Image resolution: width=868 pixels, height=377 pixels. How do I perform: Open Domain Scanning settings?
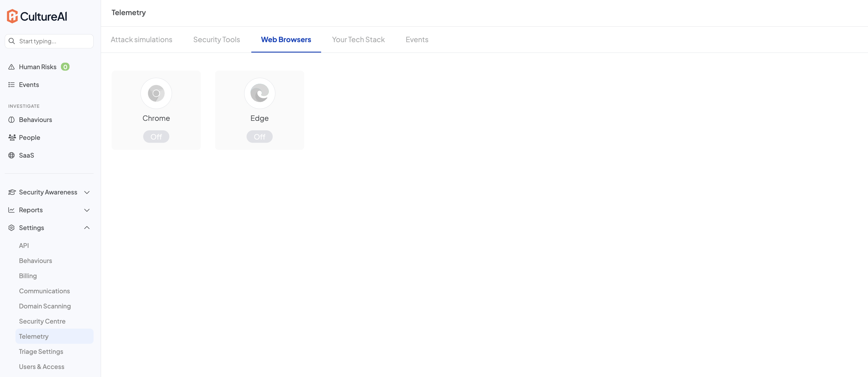point(45,306)
